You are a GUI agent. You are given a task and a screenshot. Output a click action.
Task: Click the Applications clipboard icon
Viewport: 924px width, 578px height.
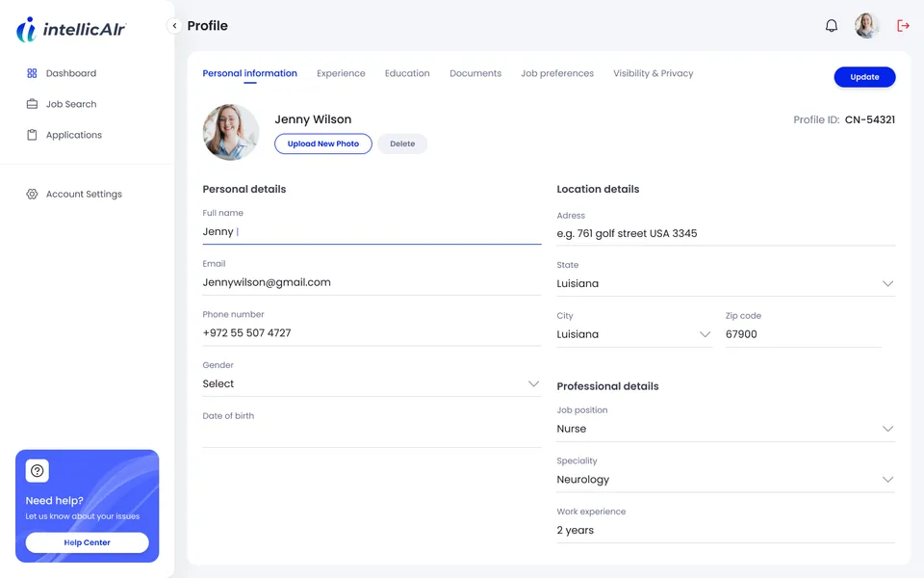[32, 135]
